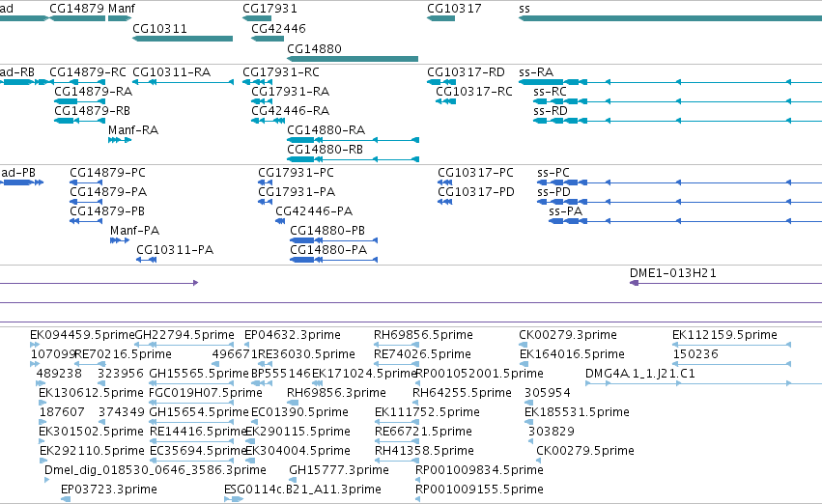Open protein CG42446-PA

pos(314,211)
